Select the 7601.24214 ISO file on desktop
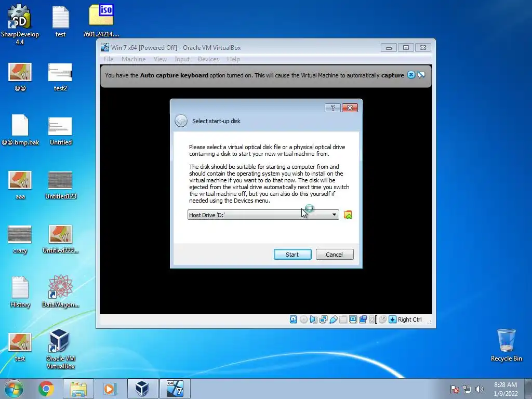 click(101, 20)
